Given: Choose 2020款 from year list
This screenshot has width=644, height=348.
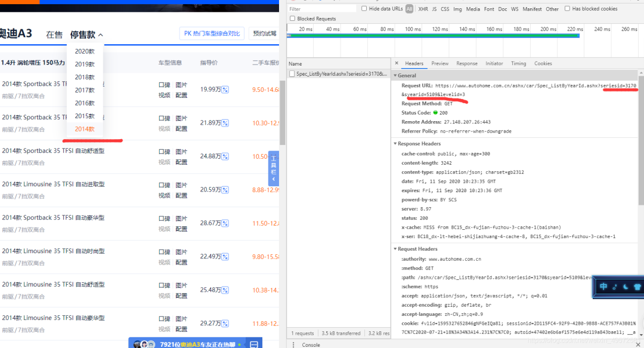Looking at the screenshot, I should (x=85, y=51).
